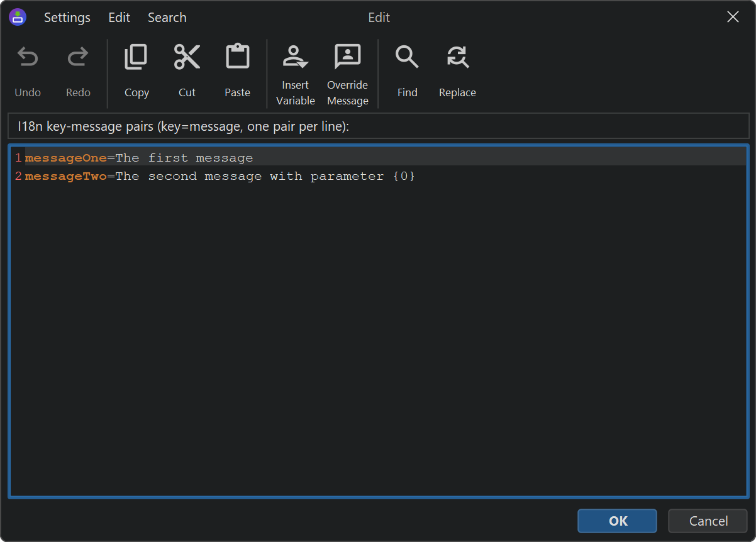Select the Cut scissors icon
The image size is (756, 542).
[x=187, y=58]
